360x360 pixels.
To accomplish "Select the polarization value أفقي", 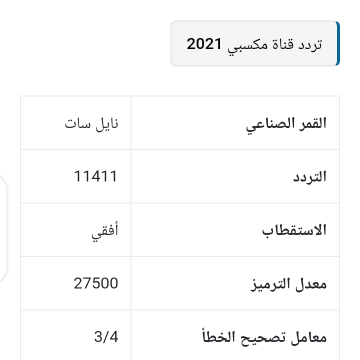I will [x=105, y=231].
